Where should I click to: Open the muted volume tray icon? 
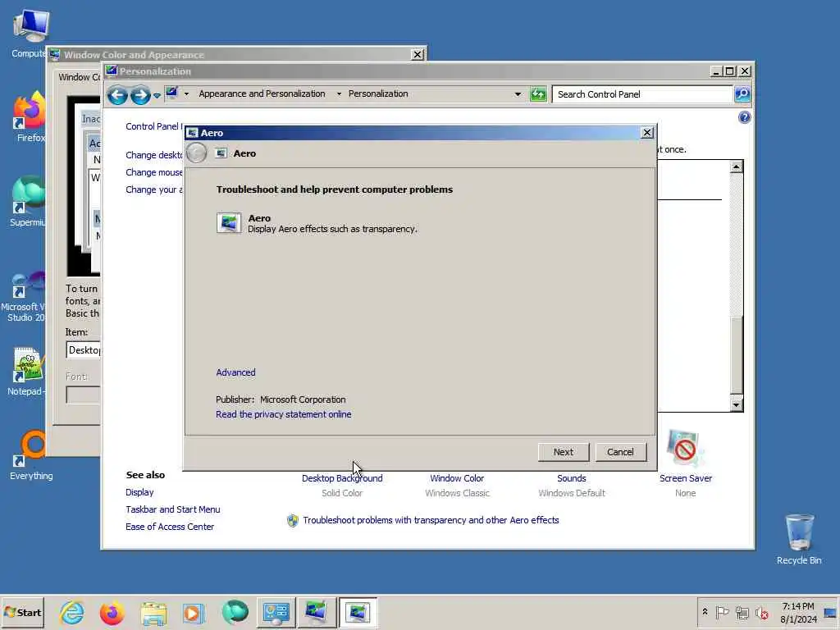(x=761, y=612)
